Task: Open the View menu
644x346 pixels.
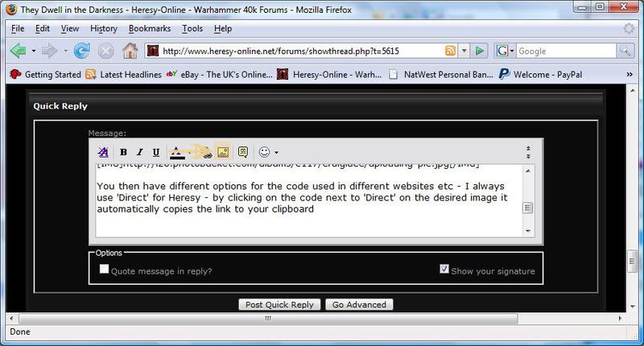Action: click(70, 28)
